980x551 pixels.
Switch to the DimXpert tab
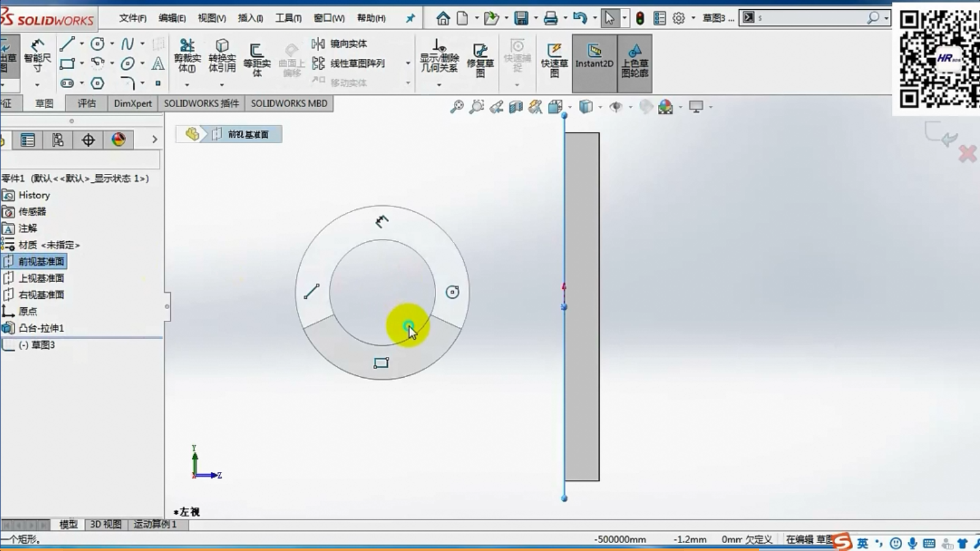pos(132,103)
